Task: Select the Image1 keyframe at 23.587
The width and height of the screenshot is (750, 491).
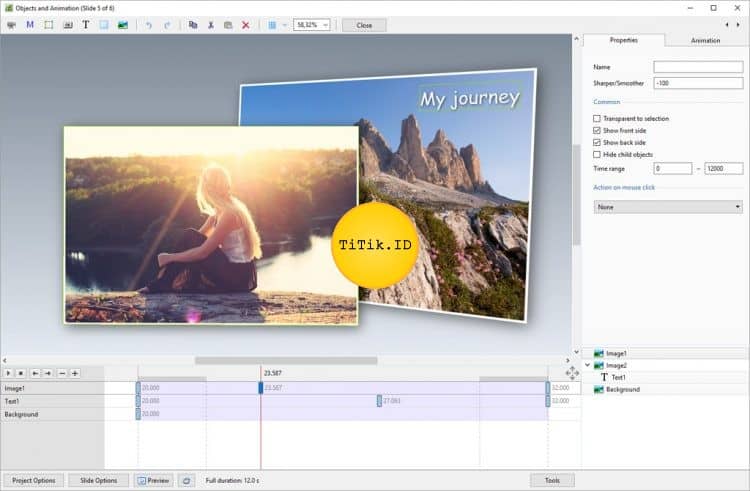Action: [261, 388]
